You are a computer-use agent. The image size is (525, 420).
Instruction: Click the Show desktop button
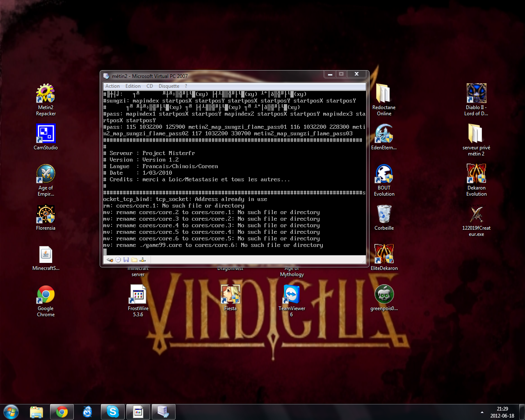coord(522,412)
